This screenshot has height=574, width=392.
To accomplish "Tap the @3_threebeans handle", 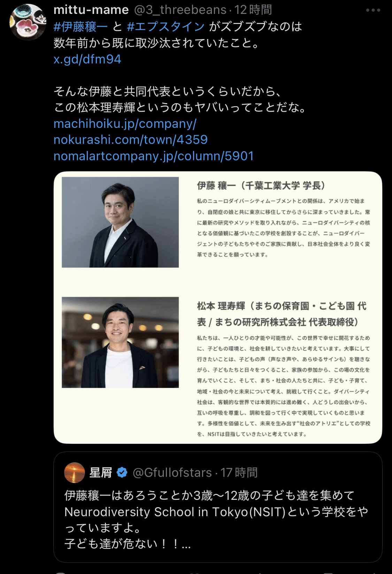I will [180, 10].
